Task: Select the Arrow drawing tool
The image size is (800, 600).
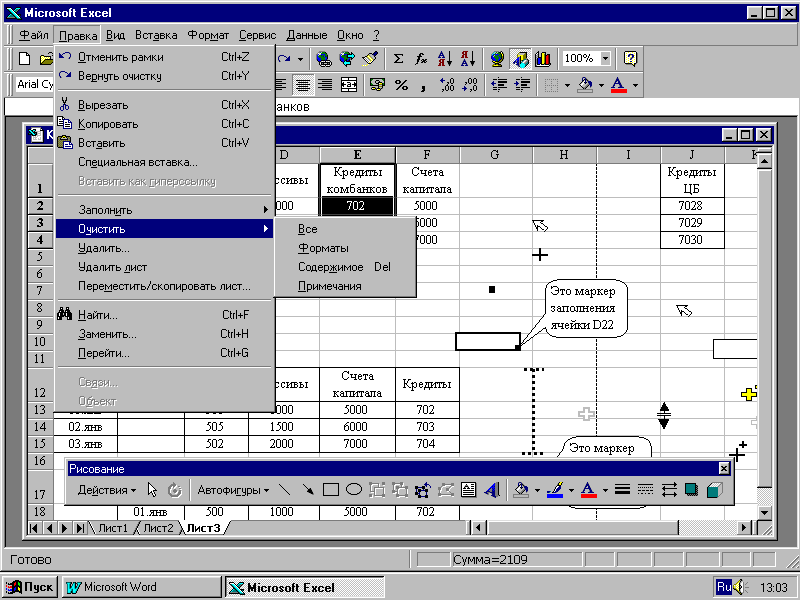Action: [x=308, y=490]
